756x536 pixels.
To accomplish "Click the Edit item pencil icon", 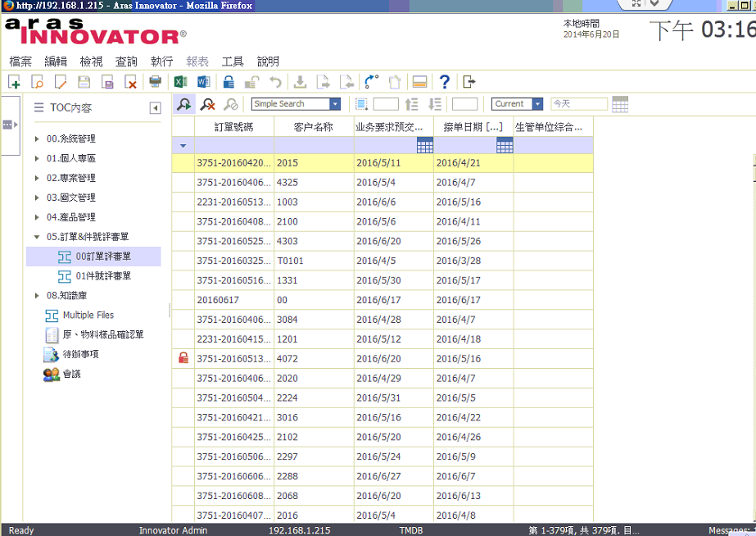I will click(61, 82).
